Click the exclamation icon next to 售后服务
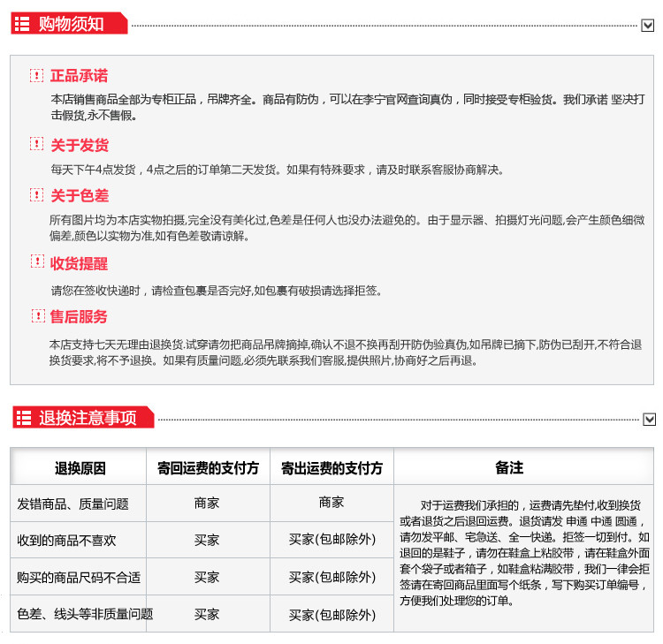 (38, 315)
